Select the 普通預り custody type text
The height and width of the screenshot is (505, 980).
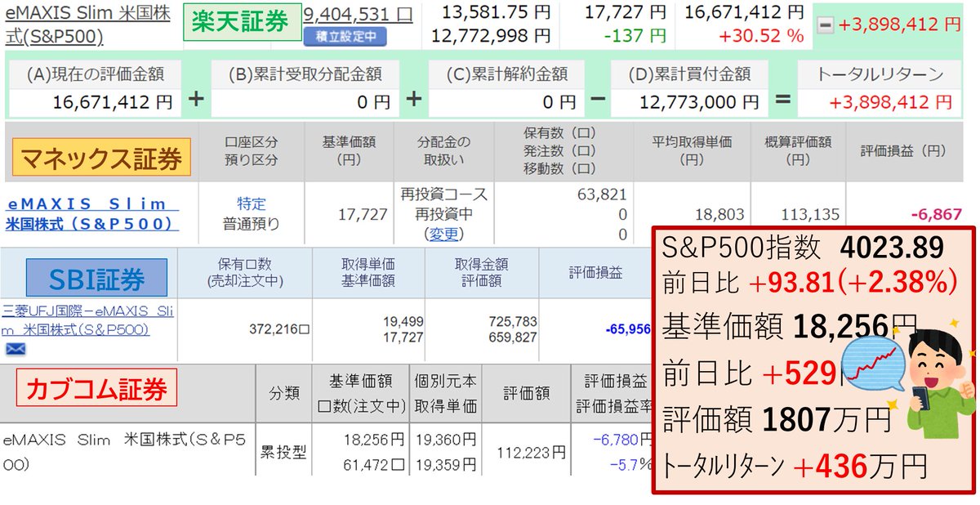click(x=252, y=222)
